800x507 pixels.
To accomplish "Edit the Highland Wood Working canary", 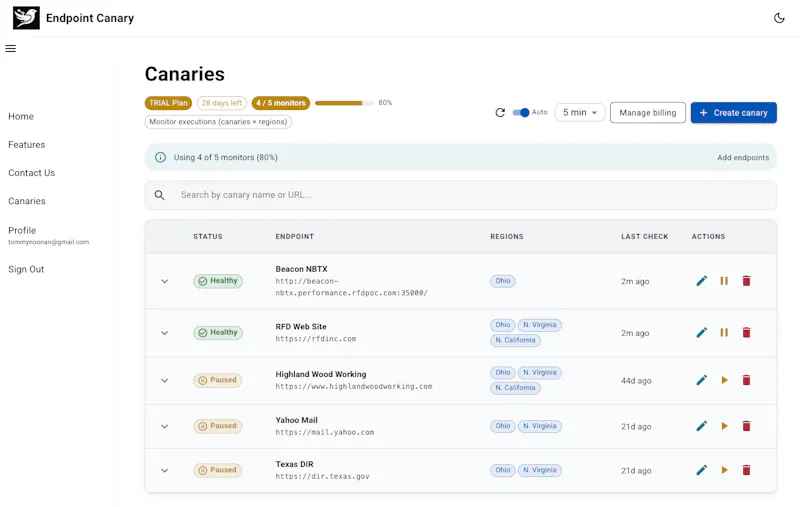I will pyautogui.click(x=702, y=380).
